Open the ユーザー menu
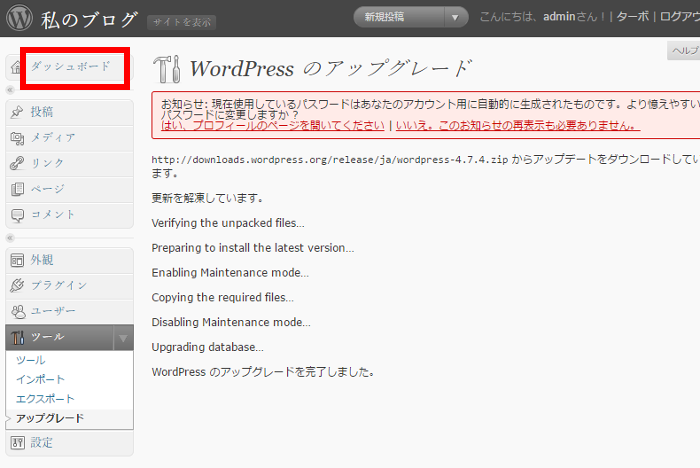700x468 pixels. pyautogui.click(x=69, y=311)
